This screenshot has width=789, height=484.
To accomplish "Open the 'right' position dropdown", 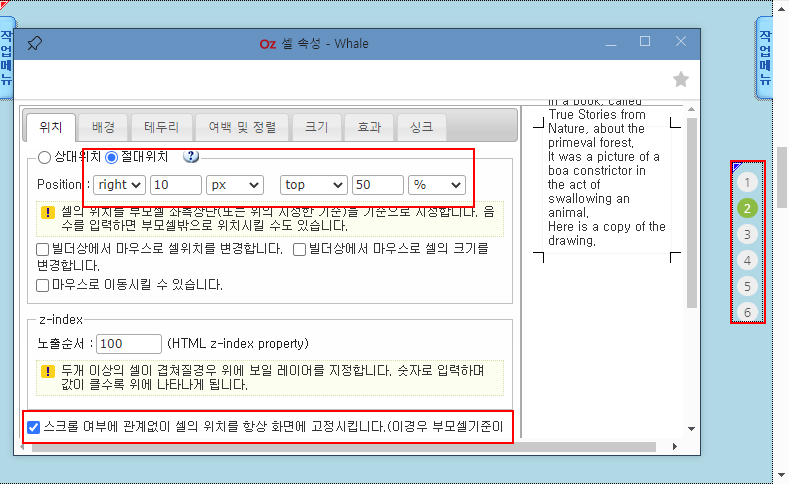I will click(x=121, y=185).
